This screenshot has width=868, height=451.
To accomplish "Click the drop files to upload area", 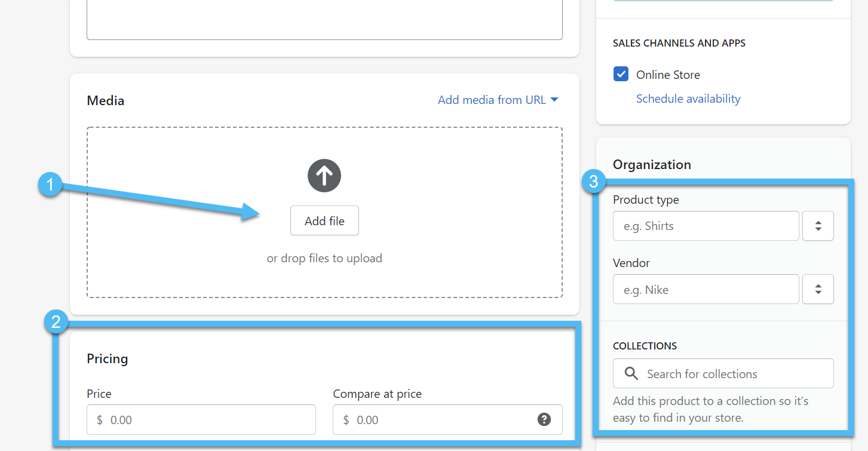I will [324, 259].
